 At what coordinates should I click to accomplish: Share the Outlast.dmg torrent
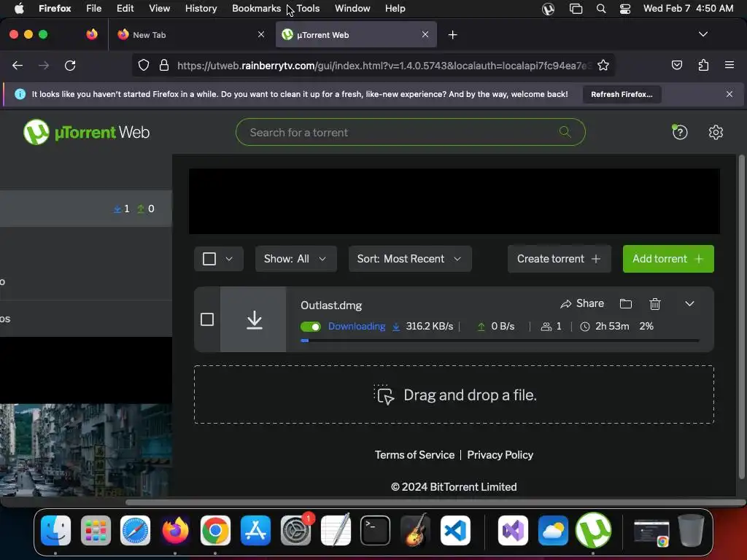click(x=582, y=304)
